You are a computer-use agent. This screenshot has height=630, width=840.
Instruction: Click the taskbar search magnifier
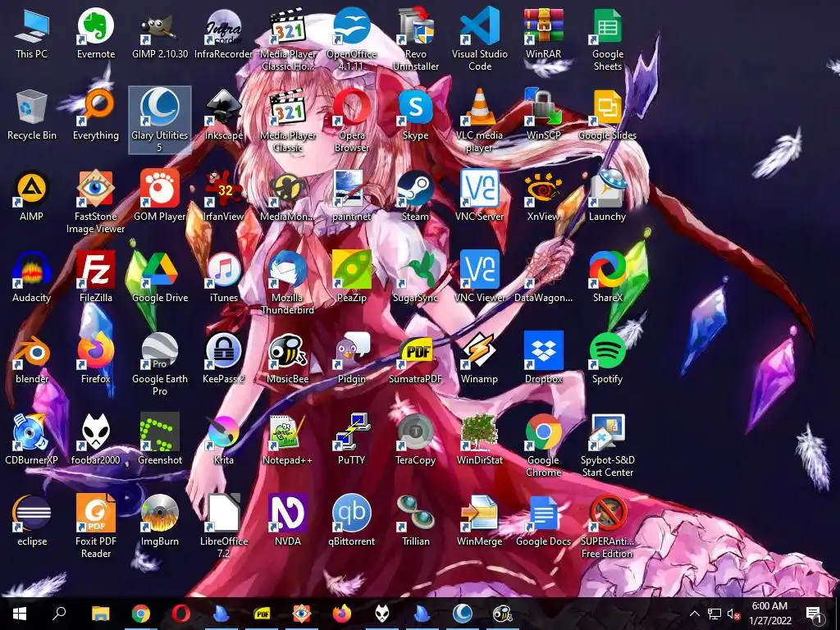pyautogui.click(x=59, y=614)
